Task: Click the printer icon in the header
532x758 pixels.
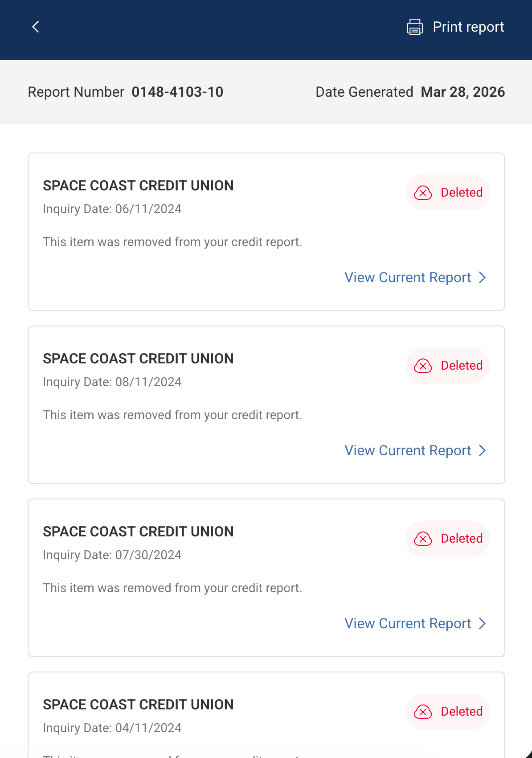Action: [x=415, y=27]
